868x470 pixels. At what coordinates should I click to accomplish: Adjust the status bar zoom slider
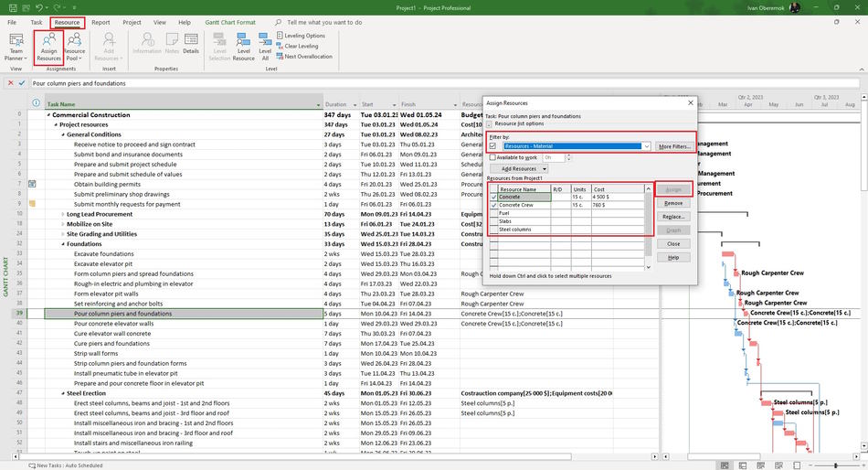836,465
